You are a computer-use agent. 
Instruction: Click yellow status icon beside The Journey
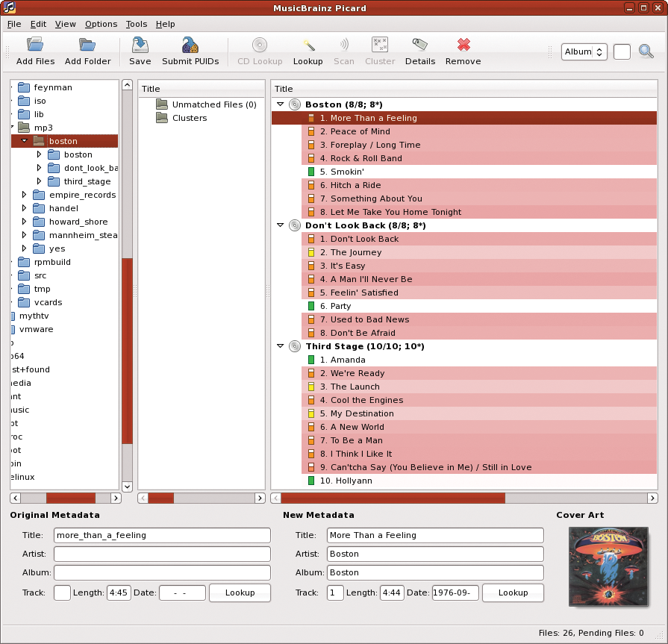click(x=311, y=252)
